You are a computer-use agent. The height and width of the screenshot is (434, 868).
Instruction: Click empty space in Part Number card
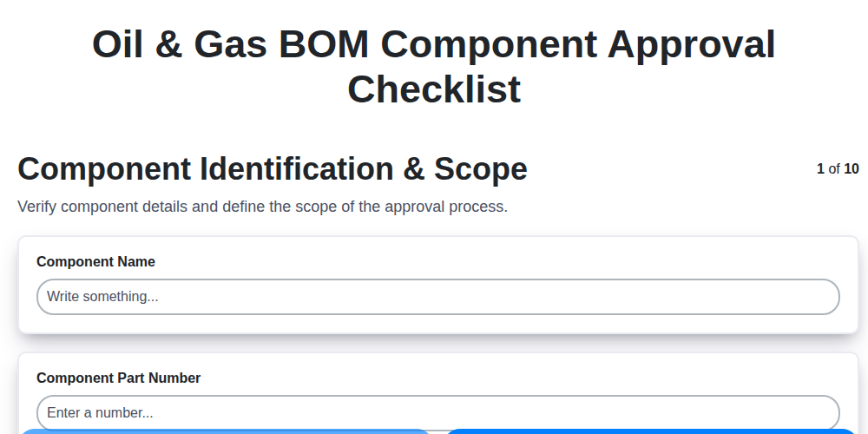pyautogui.click(x=521, y=377)
